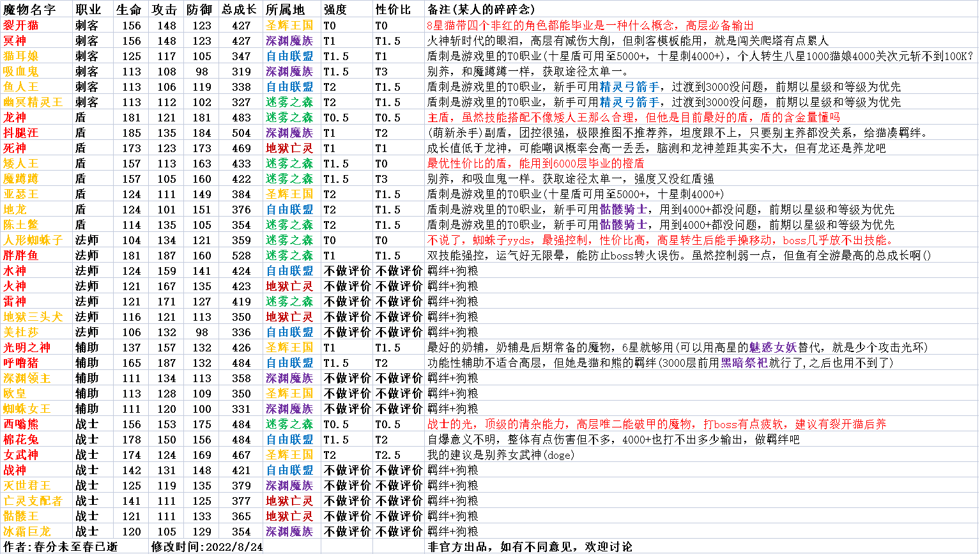
Task: Select the 美杜莎 name cell
Action: 21,332
